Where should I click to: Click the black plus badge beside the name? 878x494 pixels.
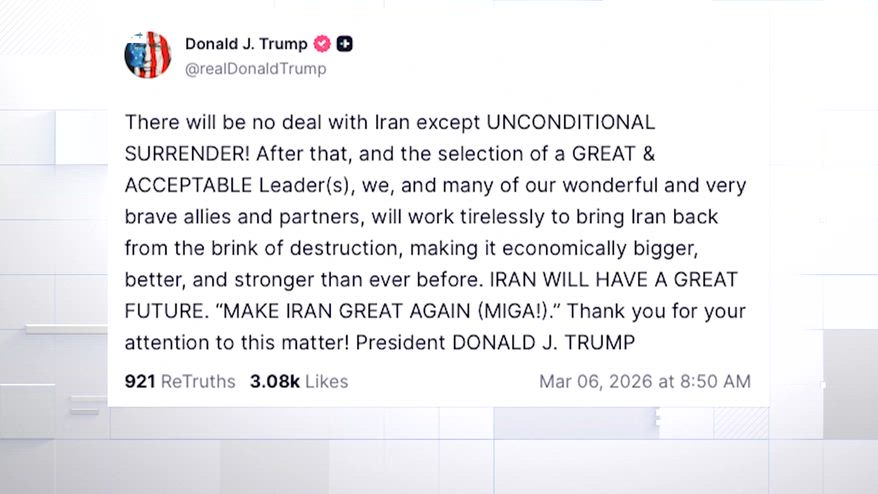[345, 44]
